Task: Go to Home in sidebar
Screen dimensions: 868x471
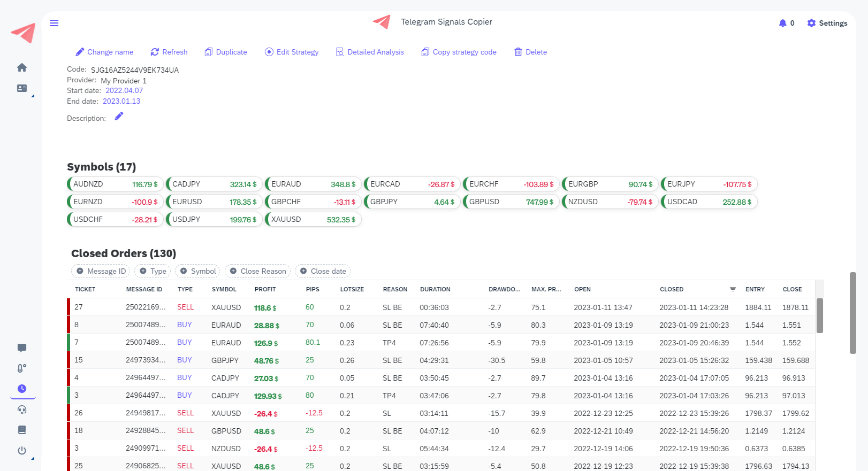Action: pos(22,67)
